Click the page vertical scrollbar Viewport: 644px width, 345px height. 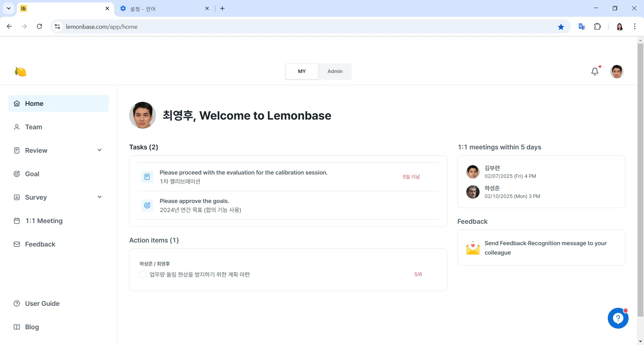point(640,181)
